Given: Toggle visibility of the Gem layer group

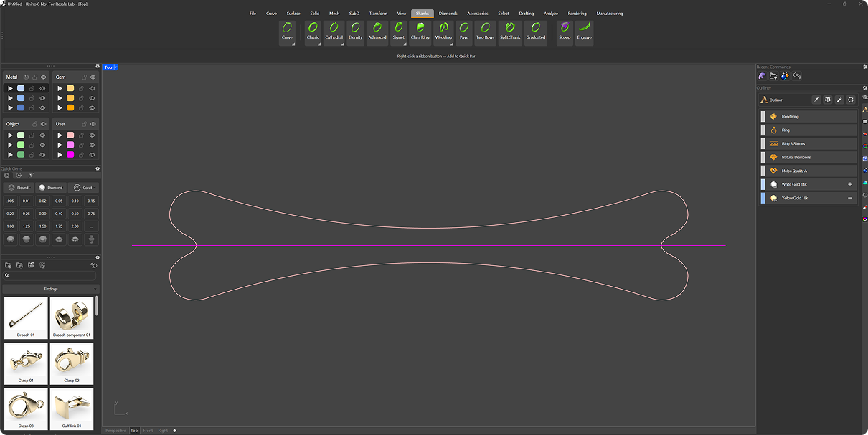Looking at the screenshot, I should pos(93,77).
